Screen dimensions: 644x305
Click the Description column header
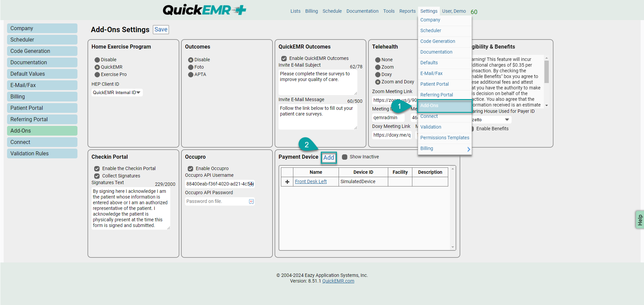coord(430,172)
